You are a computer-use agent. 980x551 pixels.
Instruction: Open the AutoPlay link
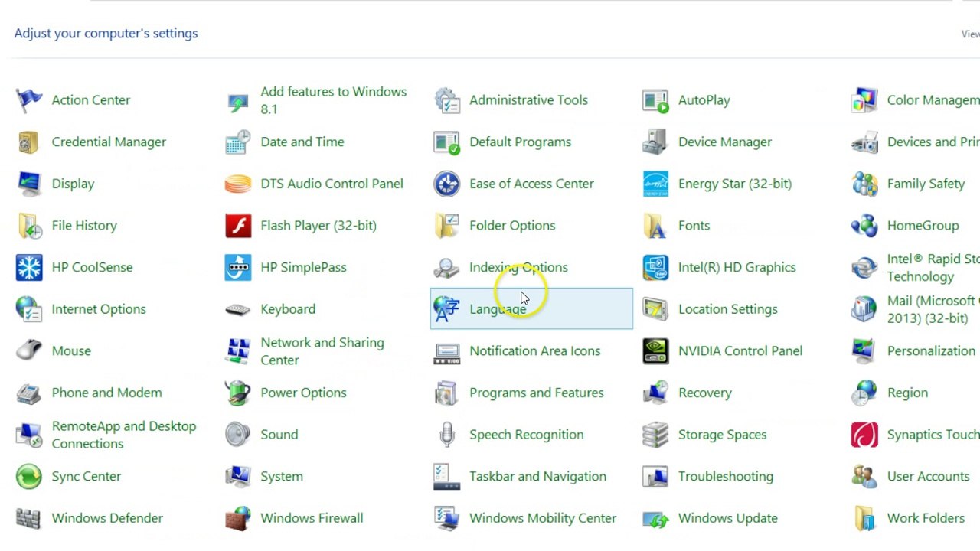click(704, 100)
